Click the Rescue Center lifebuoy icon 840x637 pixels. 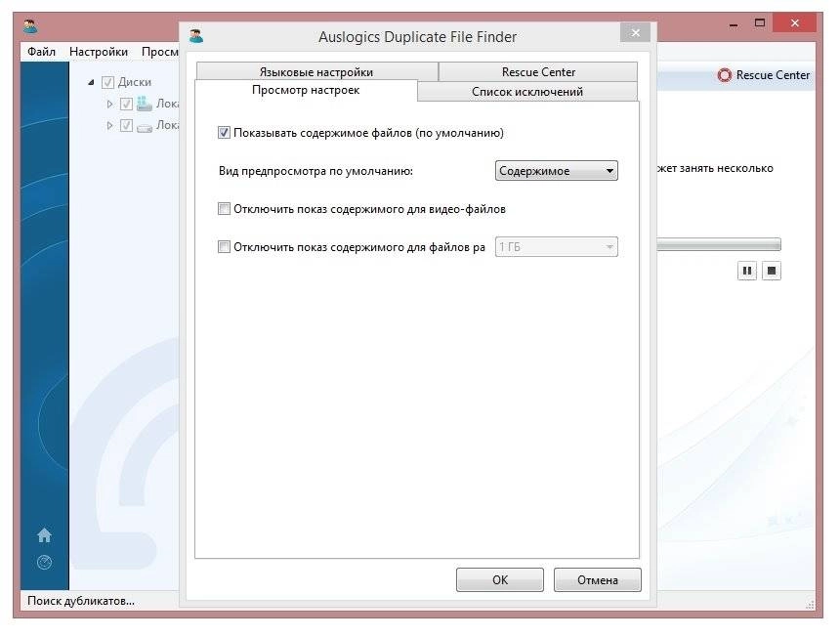725,75
